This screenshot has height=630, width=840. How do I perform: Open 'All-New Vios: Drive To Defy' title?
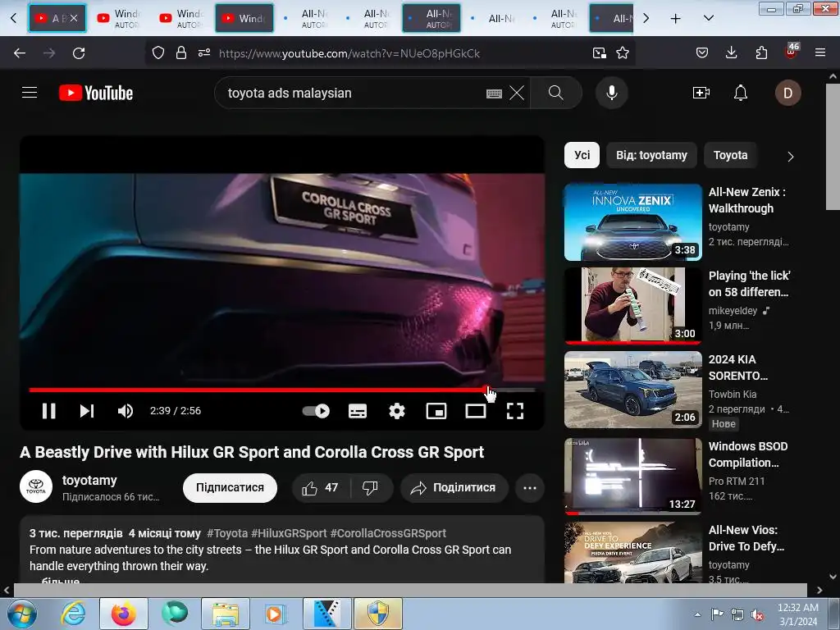746,538
